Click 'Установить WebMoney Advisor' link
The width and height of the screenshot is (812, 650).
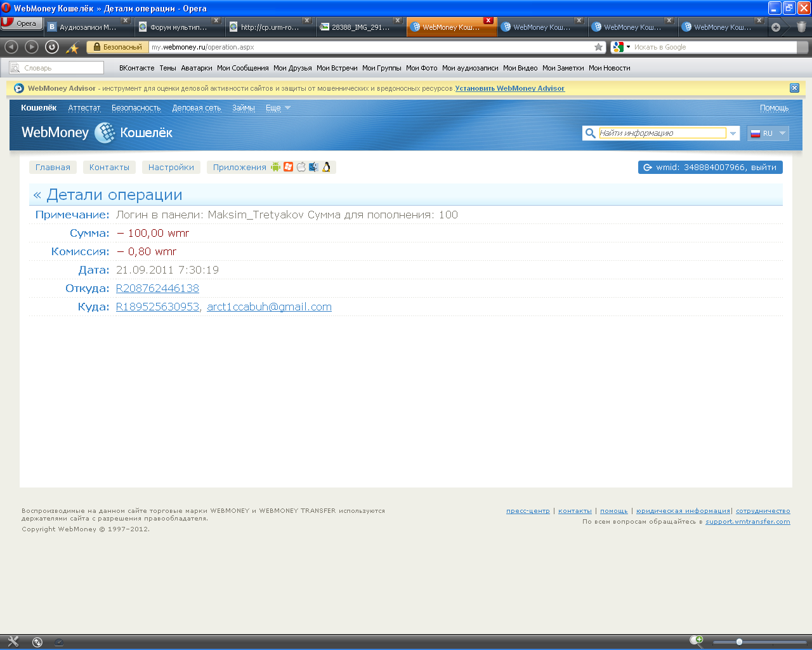point(509,88)
